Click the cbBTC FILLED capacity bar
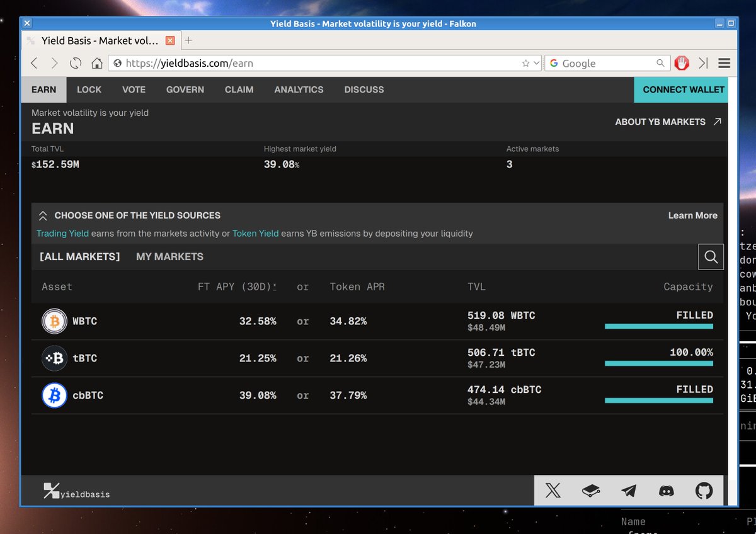The height and width of the screenshot is (534, 756). (x=659, y=401)
